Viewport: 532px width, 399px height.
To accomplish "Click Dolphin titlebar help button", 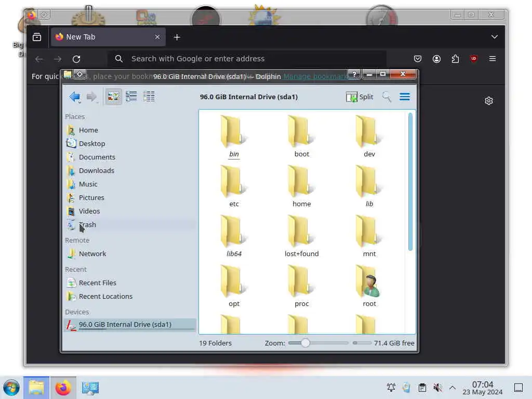I will point(354,74).
